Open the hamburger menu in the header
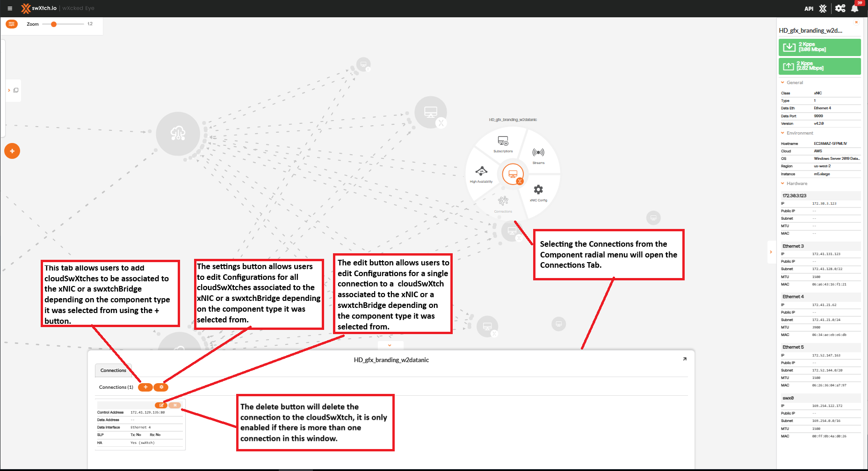The height and width of the screenshot is (471, 868). pos(10,8)
